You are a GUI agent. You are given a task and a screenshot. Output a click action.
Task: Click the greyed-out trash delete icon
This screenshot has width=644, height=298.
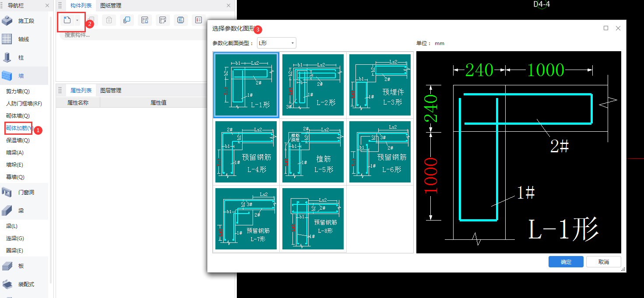point(109,20)
